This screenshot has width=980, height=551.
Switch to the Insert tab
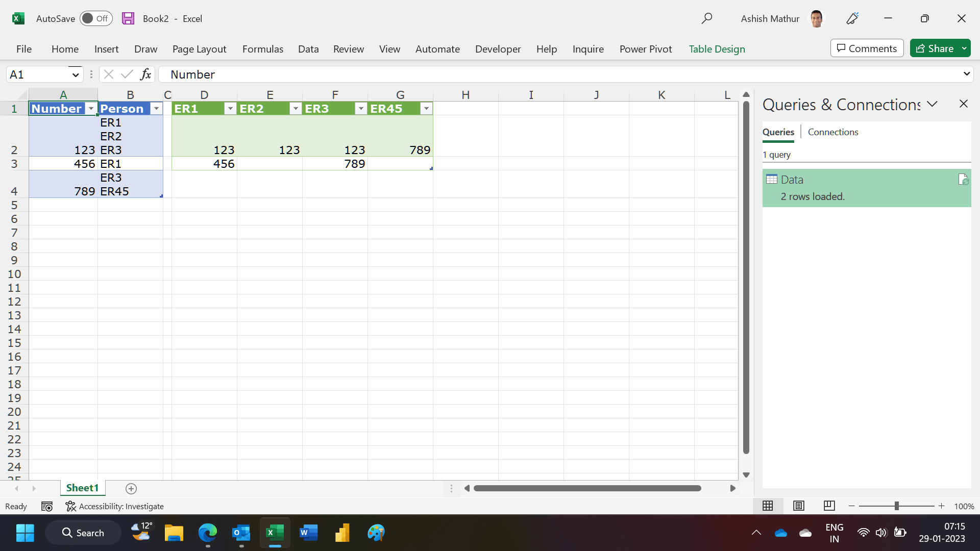[x=106, y=49]
